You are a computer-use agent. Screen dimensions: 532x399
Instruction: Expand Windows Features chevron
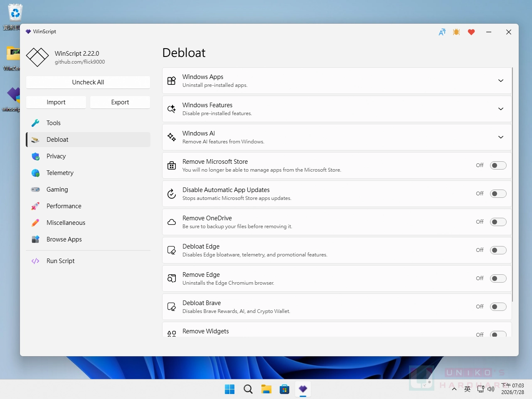[501, 109]
